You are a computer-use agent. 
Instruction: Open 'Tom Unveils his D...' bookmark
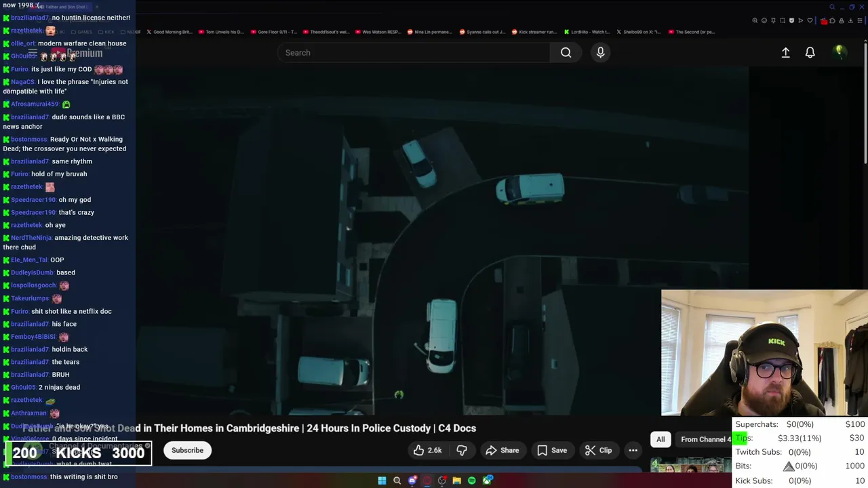[221, 32]
